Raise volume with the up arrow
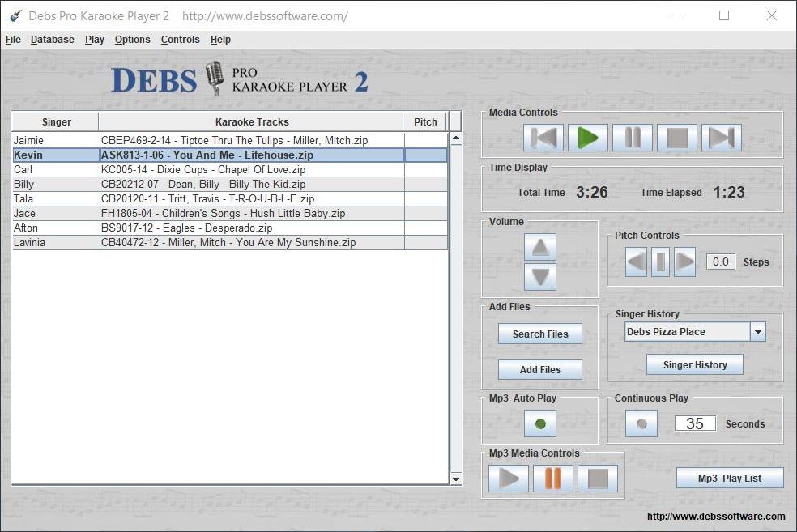The width and height of the screenshot is (797, 532). tap(539, 248)
